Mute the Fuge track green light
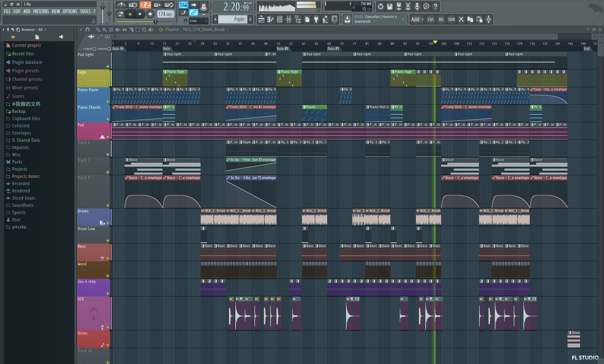The height and width of the screenshot is (364, 604). click(108, 84)
